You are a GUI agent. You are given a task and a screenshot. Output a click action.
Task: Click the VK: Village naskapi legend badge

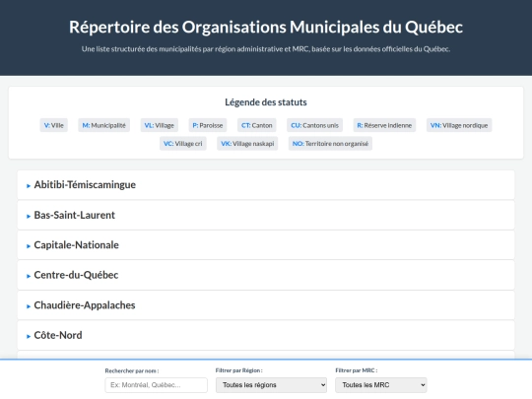[247, 144]
